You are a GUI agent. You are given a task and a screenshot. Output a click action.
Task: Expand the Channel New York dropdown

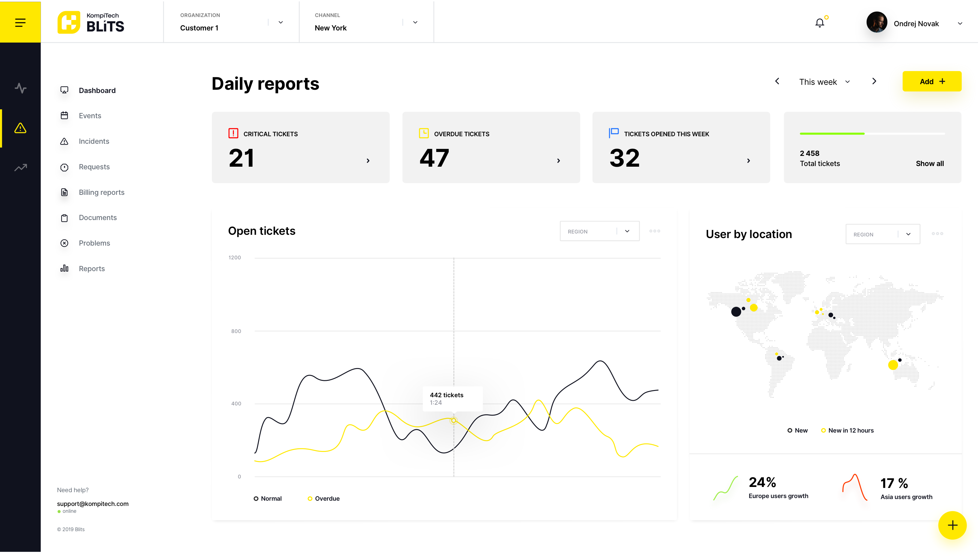pos(415,23)
